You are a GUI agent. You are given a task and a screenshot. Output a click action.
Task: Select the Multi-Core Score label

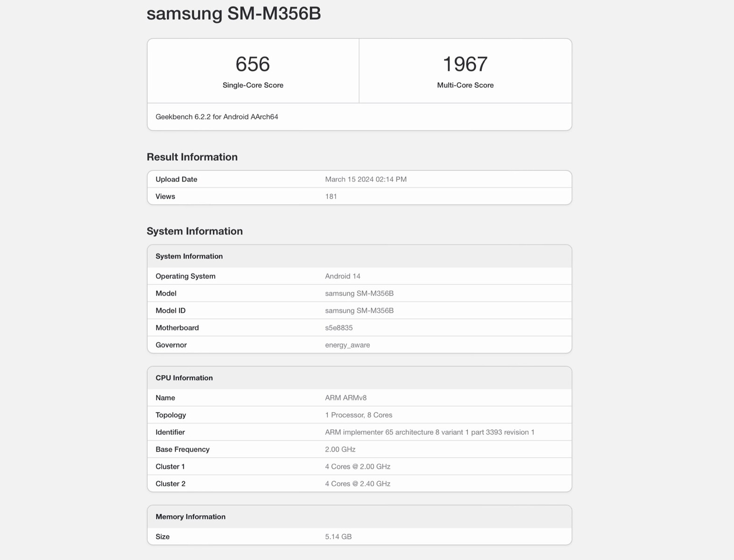pyautogui.click(x=465, y=85)
